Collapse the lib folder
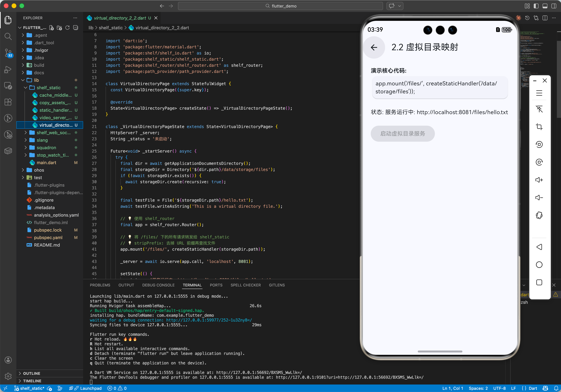This screenshot has height=392, width=561. [x=23, y=80]
